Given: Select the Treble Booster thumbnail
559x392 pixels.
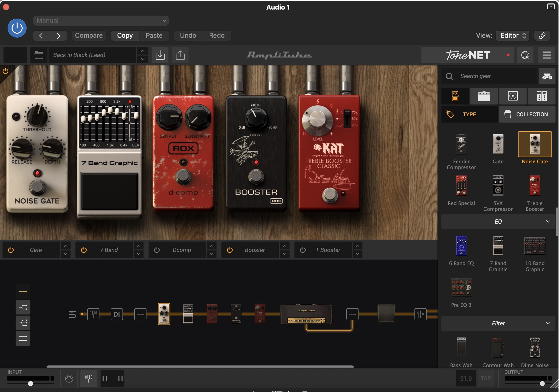Looking at the screenshot, I should pos(535,186).
